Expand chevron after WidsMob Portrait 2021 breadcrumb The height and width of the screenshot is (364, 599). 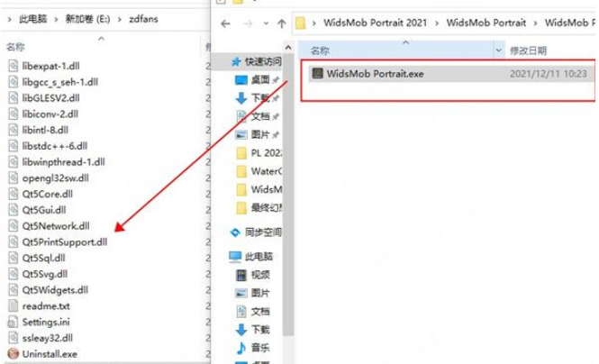point(437,23)
